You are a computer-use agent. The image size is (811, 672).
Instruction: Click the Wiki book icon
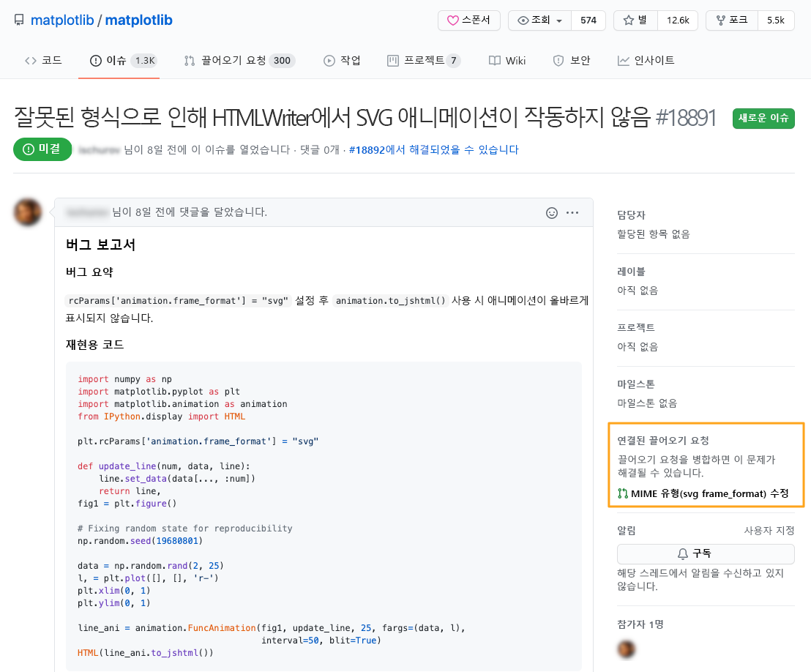495,61
